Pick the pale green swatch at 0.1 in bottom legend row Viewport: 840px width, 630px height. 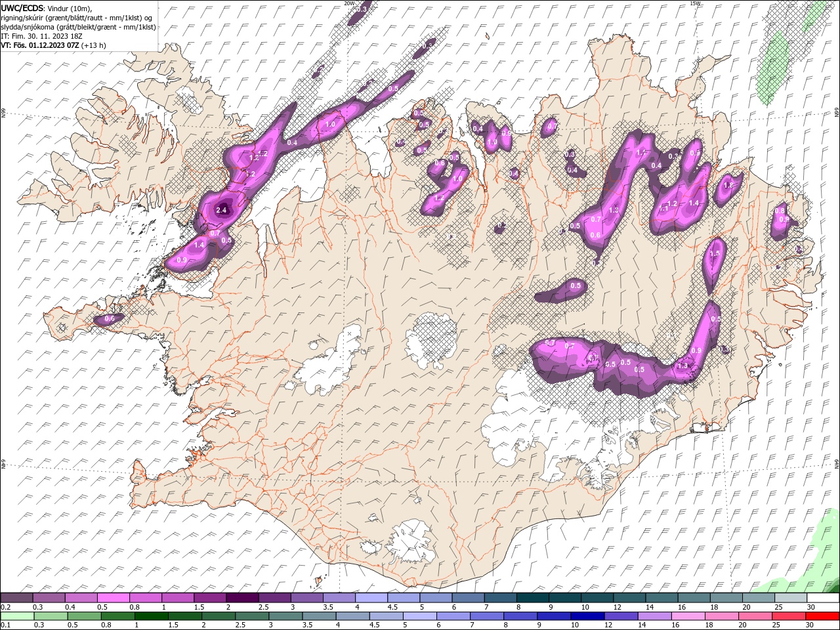tap(17, 616)
